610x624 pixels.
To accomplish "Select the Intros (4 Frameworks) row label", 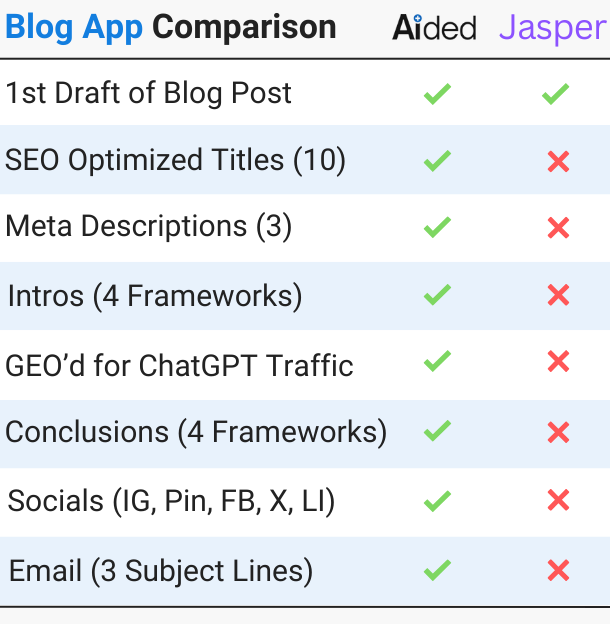I will click(x=155, y=296).
